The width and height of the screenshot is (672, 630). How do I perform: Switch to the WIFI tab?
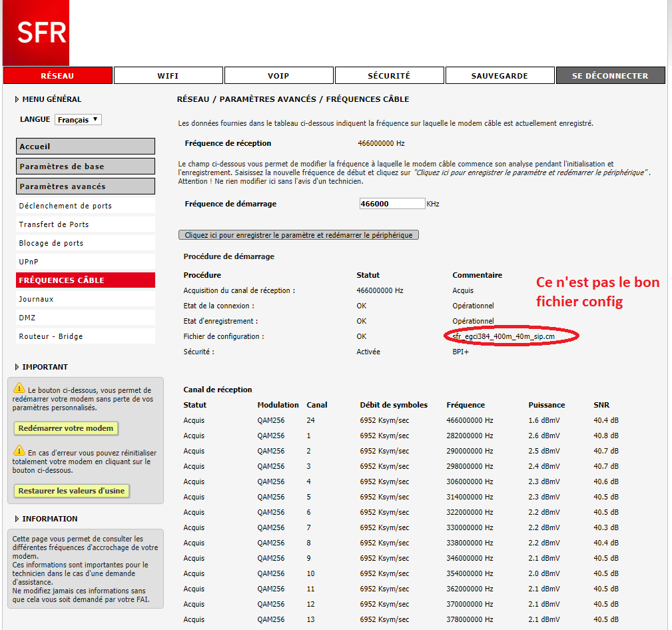pos(168,76)
